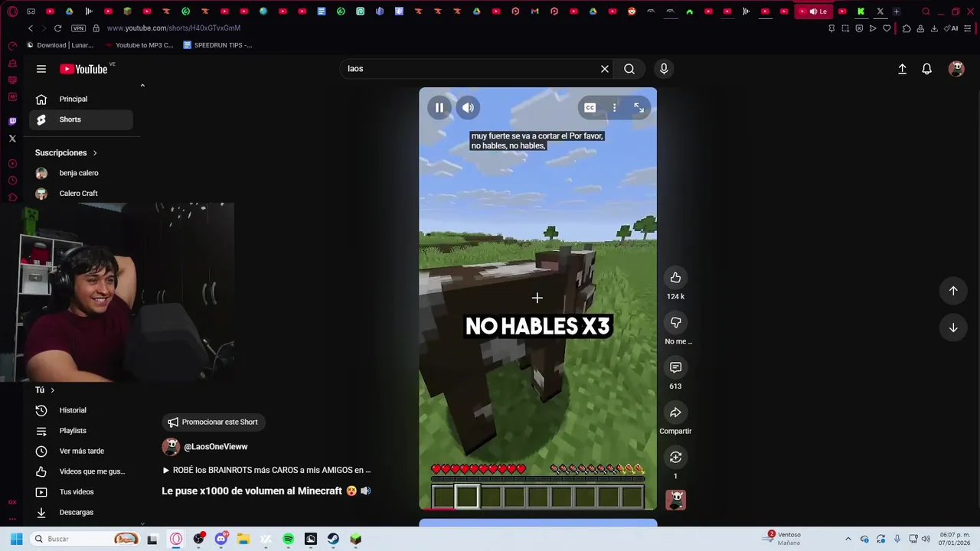
Task: Open Steam from the taskbar
Action: click(333, 539)
